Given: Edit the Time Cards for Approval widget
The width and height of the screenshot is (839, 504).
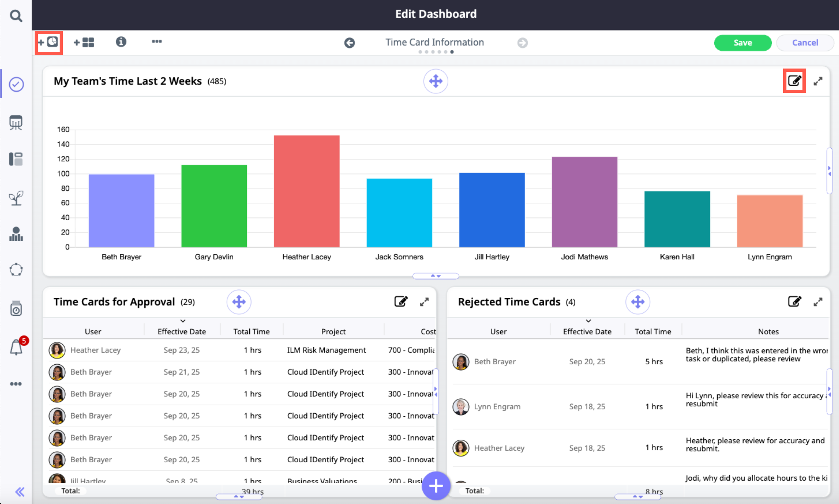Looking at the screenshot, I should pyautogui.click(x=401, y=302).
